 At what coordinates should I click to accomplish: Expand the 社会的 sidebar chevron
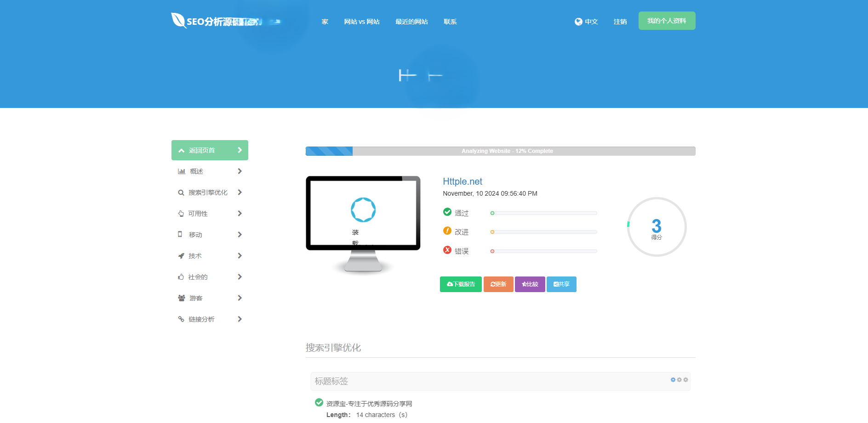click(240, 277)
